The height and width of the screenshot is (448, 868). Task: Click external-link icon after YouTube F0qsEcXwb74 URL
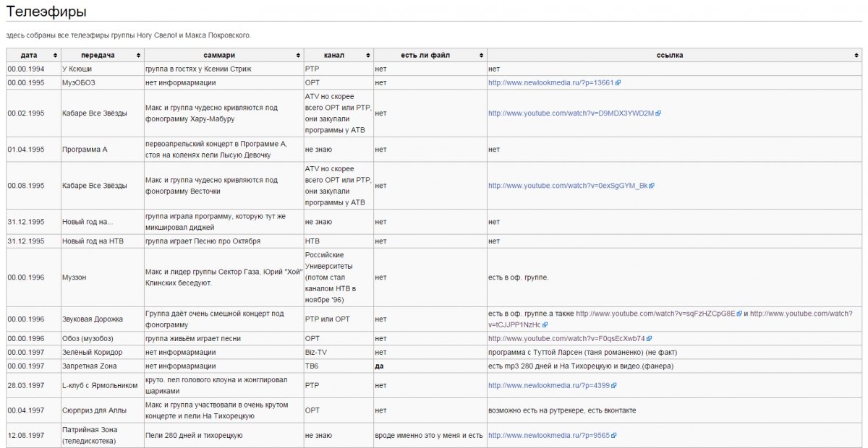pos(650,339)
